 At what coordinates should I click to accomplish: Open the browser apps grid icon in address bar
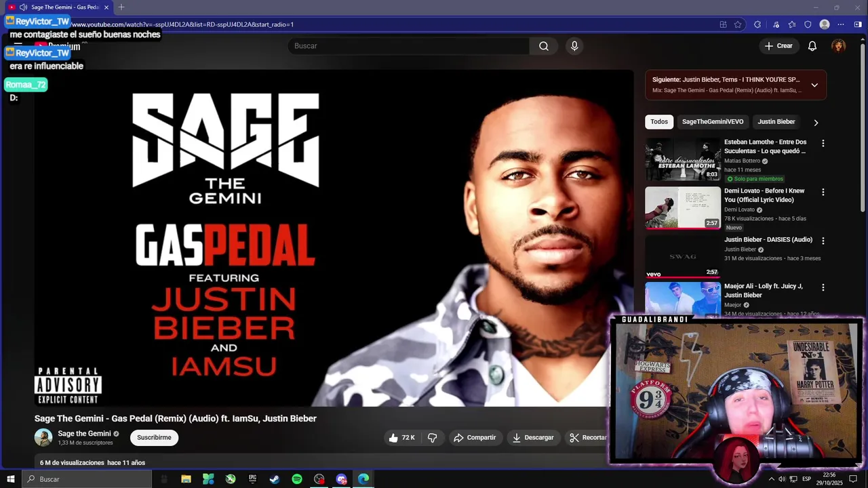(724, 24)
